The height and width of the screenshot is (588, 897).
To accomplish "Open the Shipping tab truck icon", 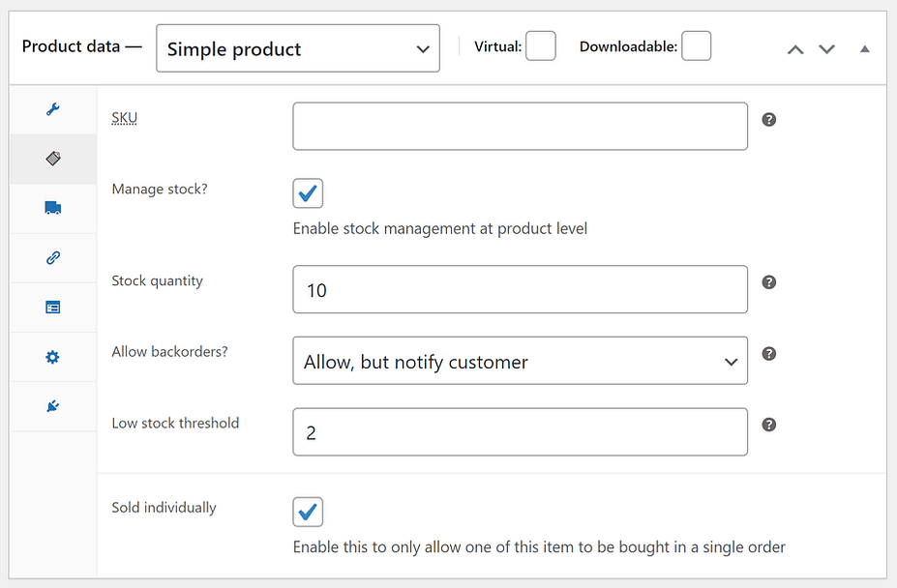I will (x=53, y=208).
